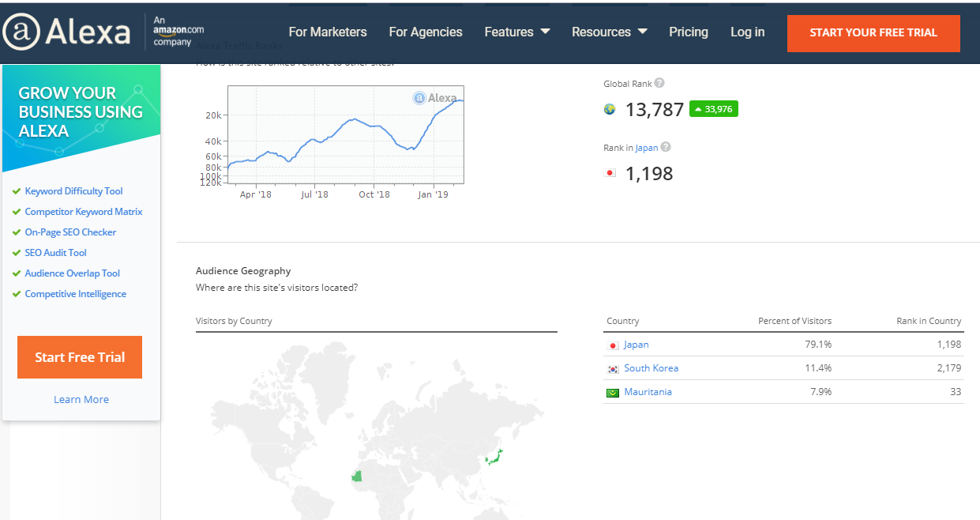The image size is (980, 520).
Task: Expand the Features dropdown menu
Action: pos(517,32)
